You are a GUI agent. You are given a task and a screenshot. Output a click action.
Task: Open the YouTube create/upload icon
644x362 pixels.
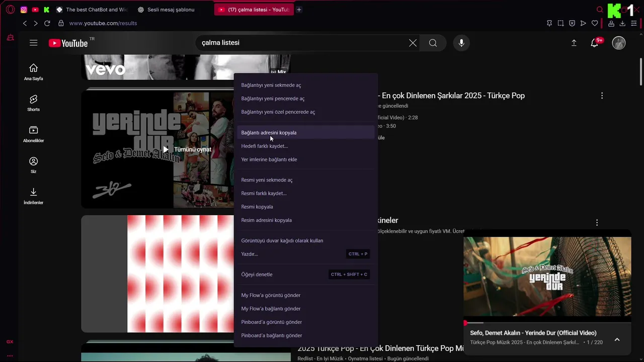click(x=574, y=43)
